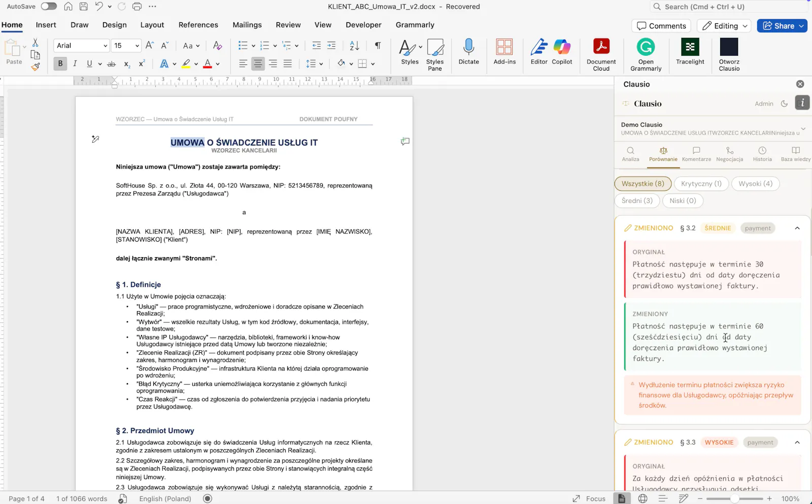The width and height of the screenshot is (812, 504).
Task: Open Share dropdown arrow
Action: click(x=801, y=26)
